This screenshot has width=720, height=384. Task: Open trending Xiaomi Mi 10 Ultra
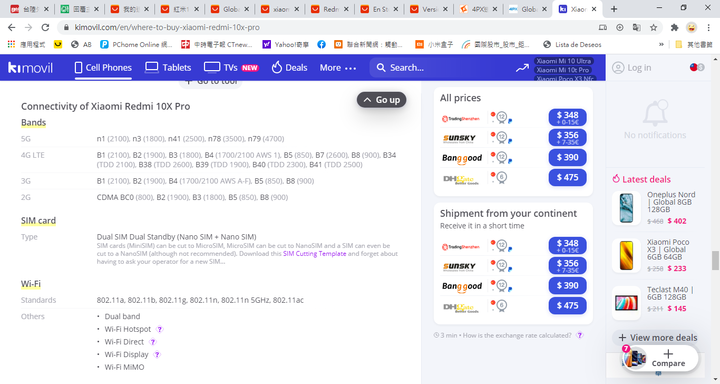(564, 61)
